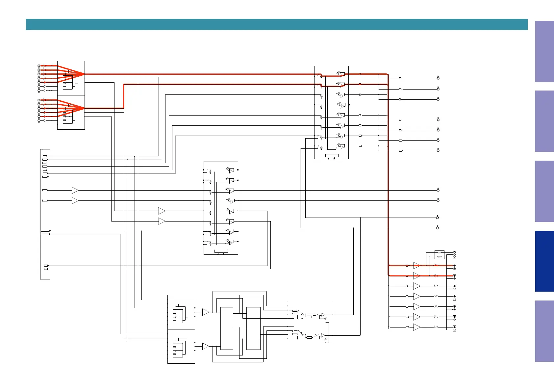Click the topmost output jack right of the upper block
This screenshot has width=554, height=392.
438,78
